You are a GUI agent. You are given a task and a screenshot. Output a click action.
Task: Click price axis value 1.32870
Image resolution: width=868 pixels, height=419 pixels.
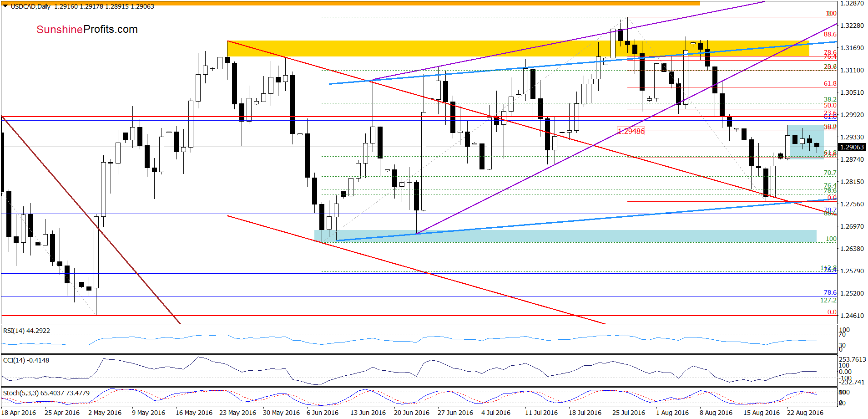[x=852, y=3]
